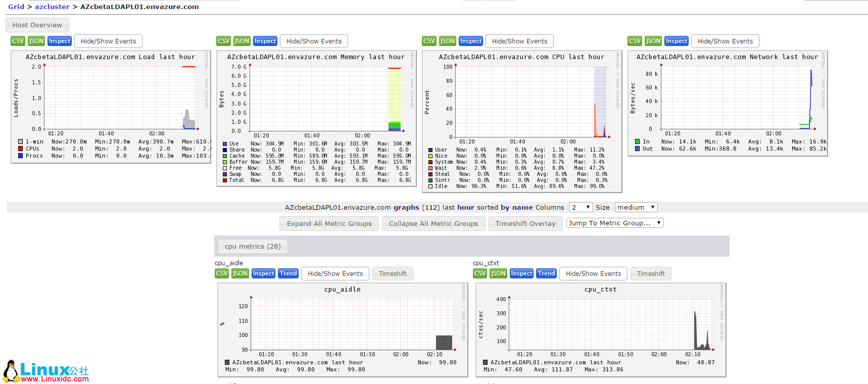Toggle Hide/Show Events for Memory graph

point(314,41)
